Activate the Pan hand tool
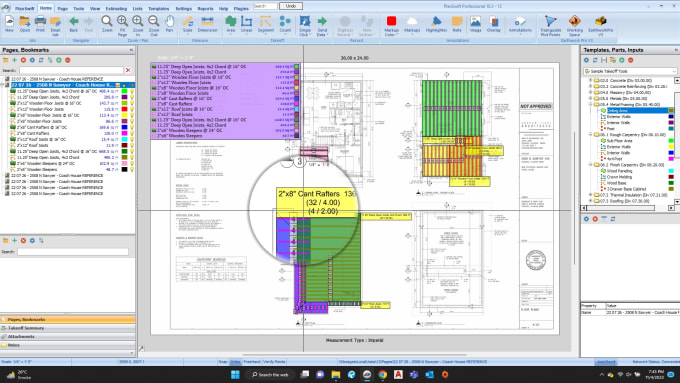 [170, 24]
